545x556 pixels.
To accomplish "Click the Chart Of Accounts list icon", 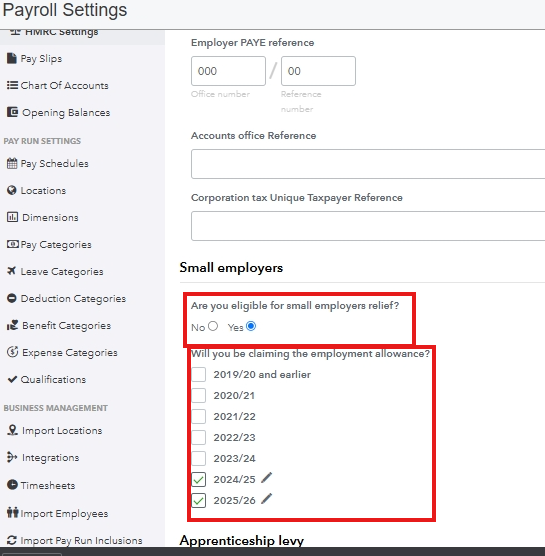I will click(12, 85).
